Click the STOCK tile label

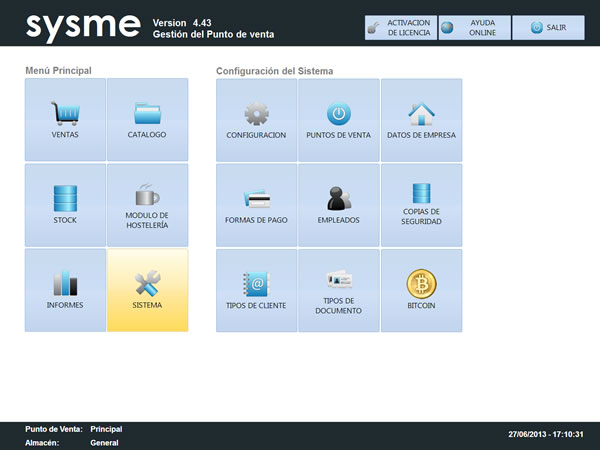tap(65, 220)
